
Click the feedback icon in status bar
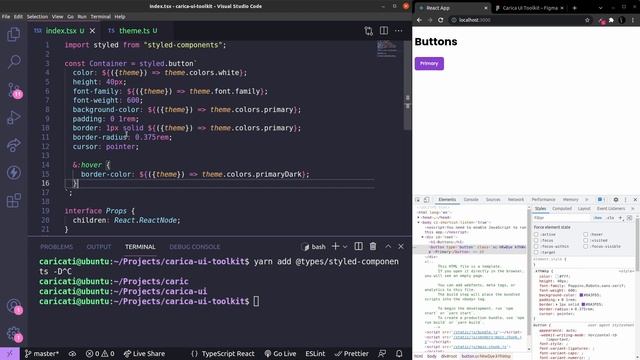tap(382, 353)
